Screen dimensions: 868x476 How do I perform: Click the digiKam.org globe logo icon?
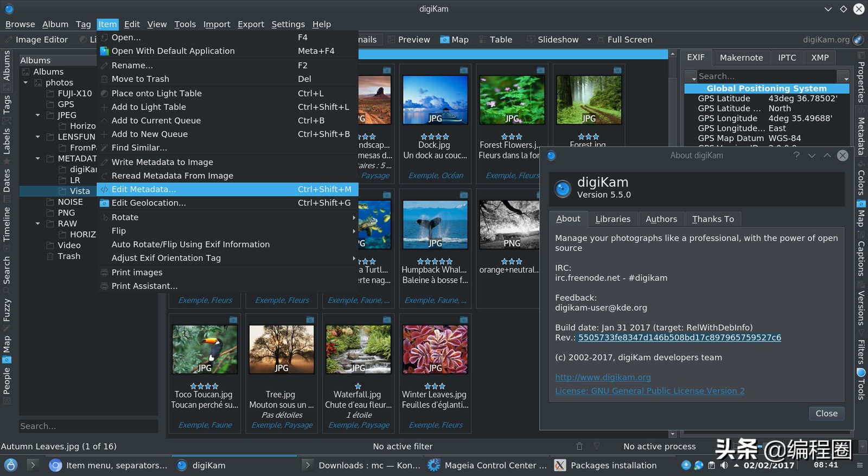858,40
